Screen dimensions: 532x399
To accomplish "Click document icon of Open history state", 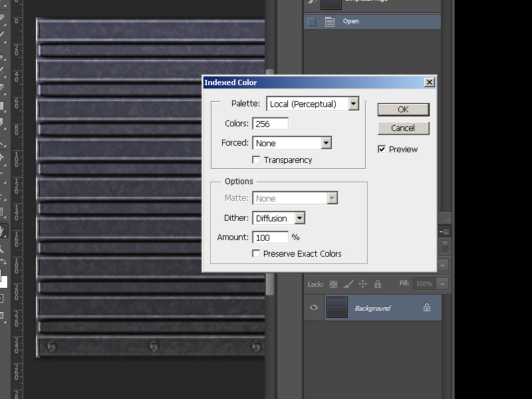I will point(329,22).
